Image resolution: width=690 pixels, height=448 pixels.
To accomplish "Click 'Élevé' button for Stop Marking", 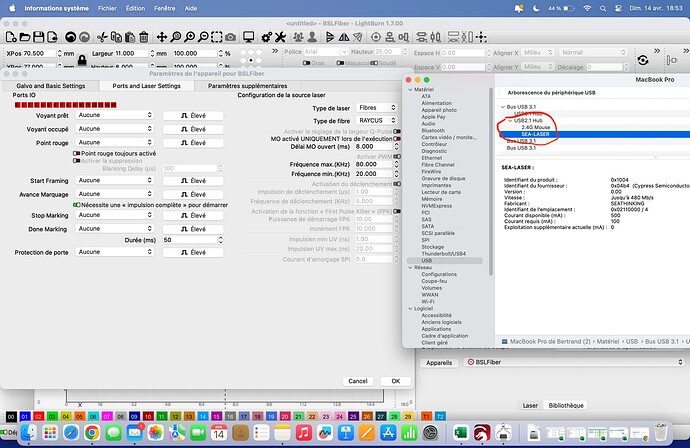I will [193, 216].
